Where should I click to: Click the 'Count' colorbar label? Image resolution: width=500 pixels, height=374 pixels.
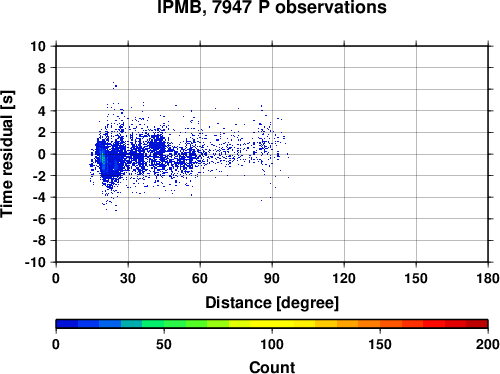pyautogui.click(x=272, y=367)
